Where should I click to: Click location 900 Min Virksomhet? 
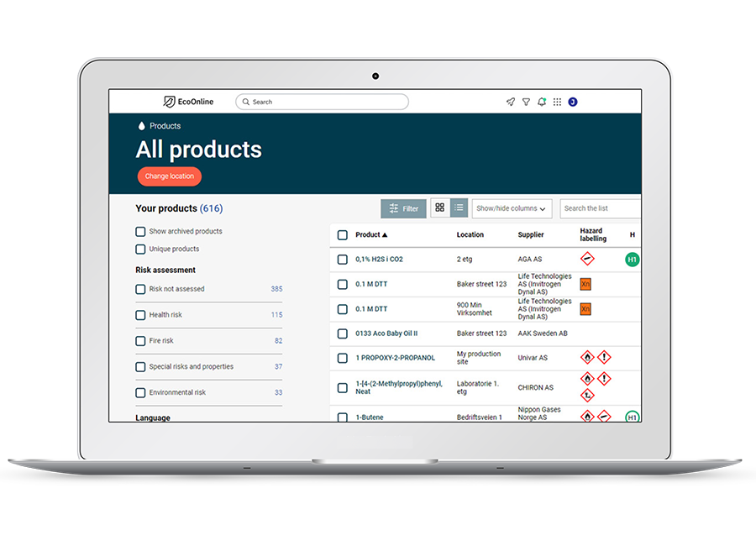tap(475, 308)
